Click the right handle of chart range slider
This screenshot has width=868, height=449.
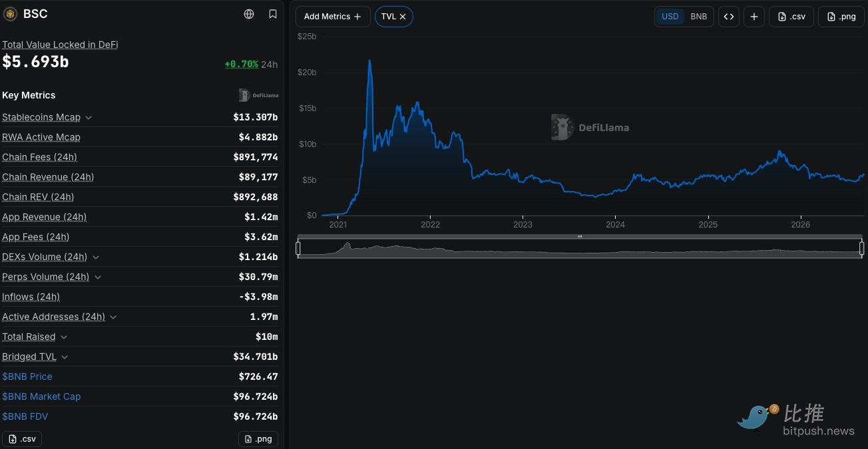point(861,249)
